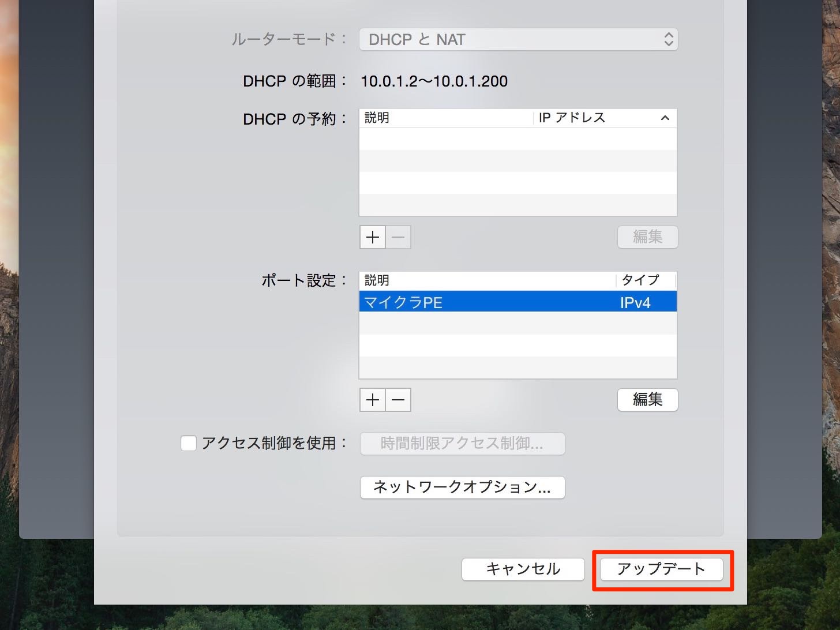Select マイクラPE port setting row
Image resolution: width=840 pixels, height=630 pixels.
518,302
